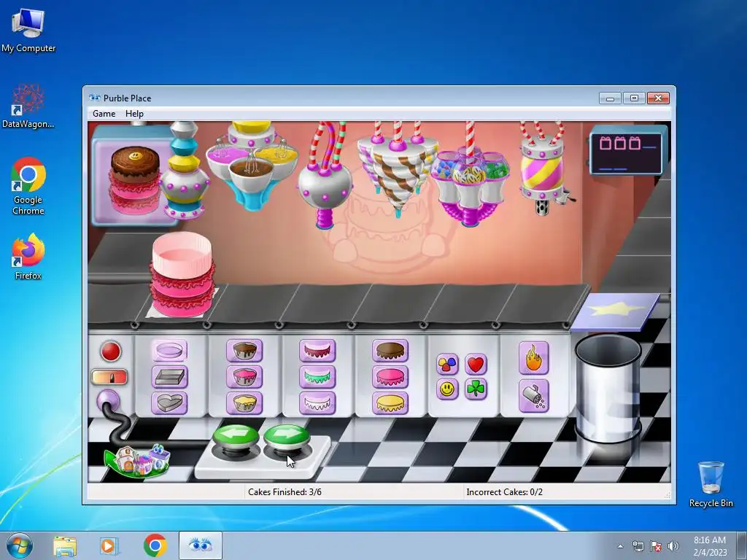
Task: Click the Action Center flag icon
Action: (x=656, y=546)
